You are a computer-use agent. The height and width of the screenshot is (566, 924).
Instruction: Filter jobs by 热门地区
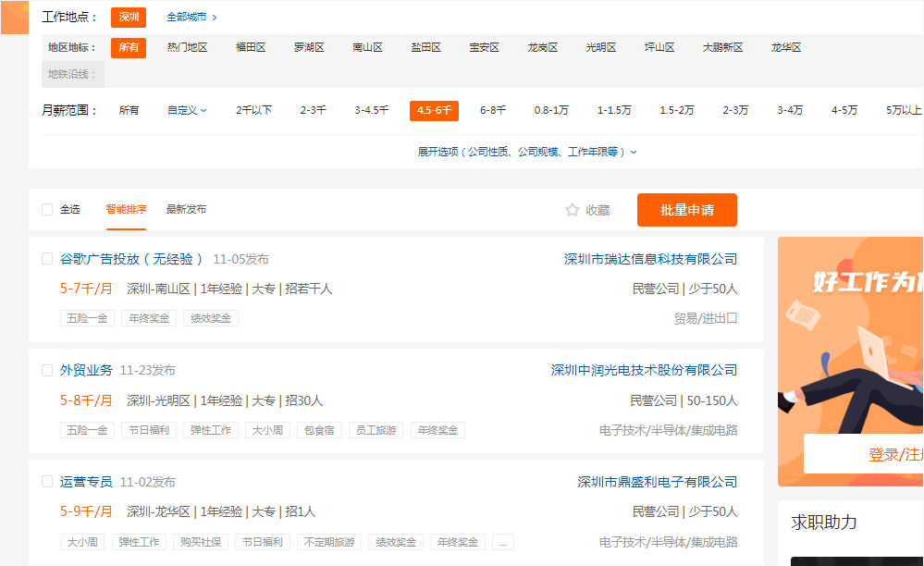(189, 47)
